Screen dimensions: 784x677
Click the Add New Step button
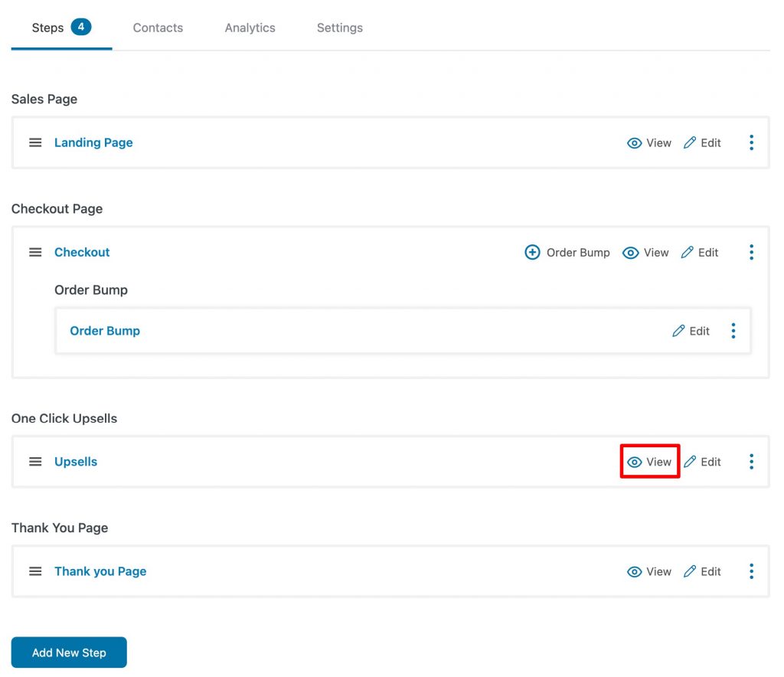[69, 652]
